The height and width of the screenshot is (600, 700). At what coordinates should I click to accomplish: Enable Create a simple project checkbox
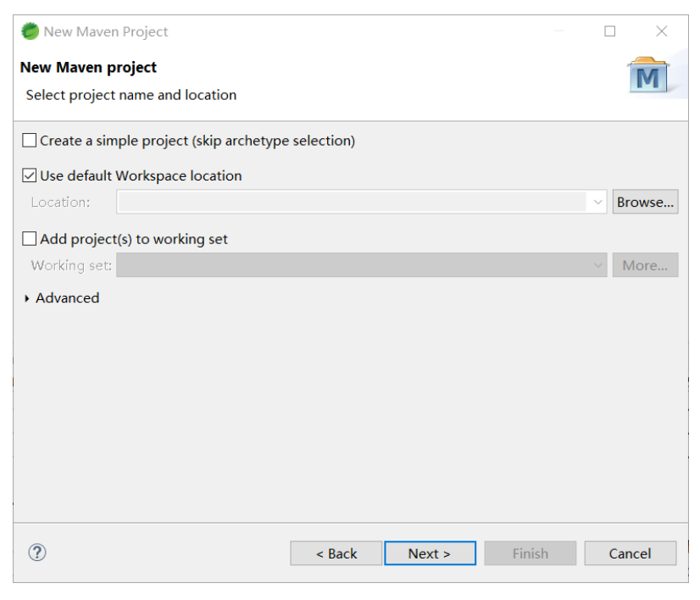pyautogui.click(x=30, y=141)
